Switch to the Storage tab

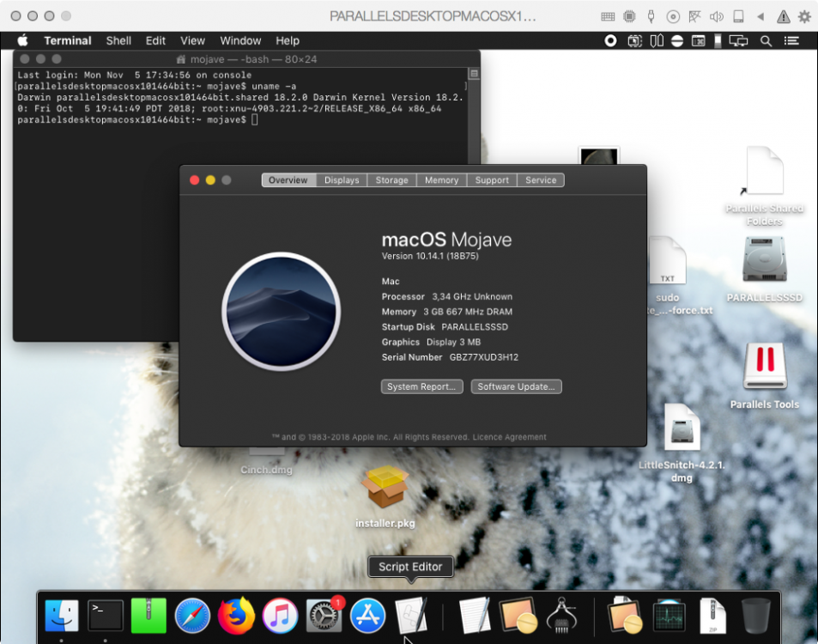click(x=391, y=180)
